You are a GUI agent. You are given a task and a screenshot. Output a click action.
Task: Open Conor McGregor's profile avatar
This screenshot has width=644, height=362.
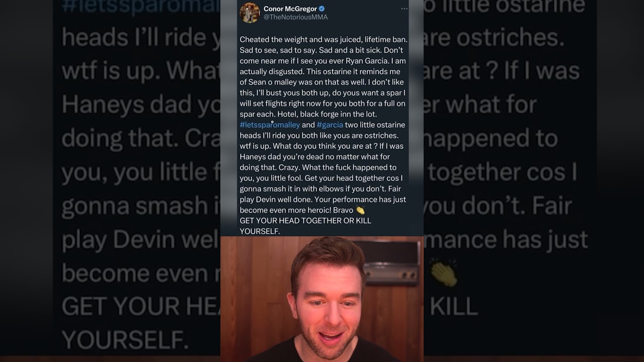tap(250, 13)
